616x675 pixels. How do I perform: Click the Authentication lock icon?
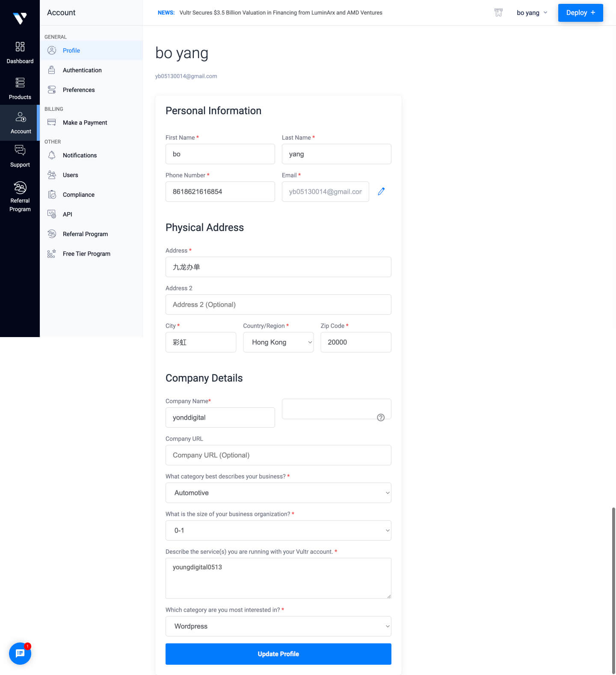click(x=52, y=70)
